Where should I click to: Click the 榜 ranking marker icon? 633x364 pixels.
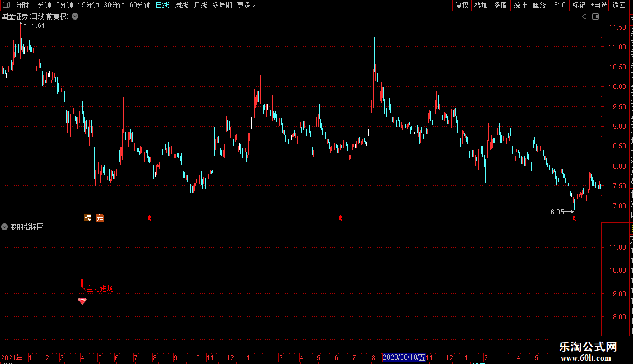(x=87, y=218)
